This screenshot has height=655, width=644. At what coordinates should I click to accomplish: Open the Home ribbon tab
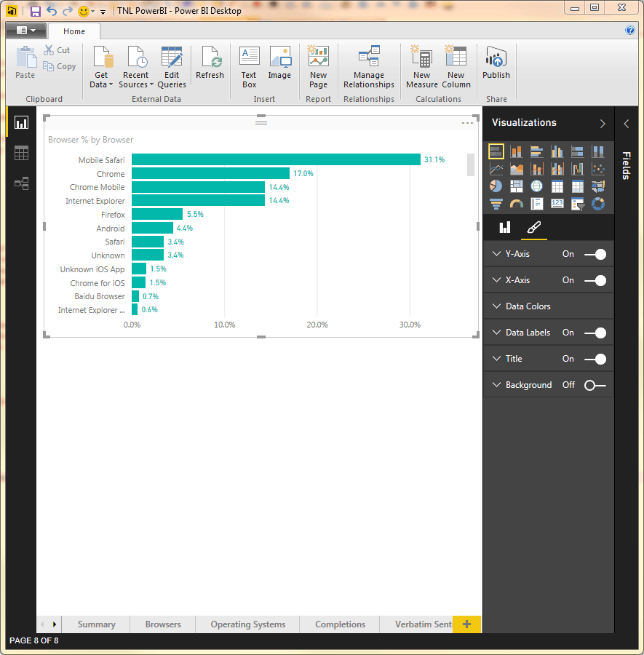point(74,31)
